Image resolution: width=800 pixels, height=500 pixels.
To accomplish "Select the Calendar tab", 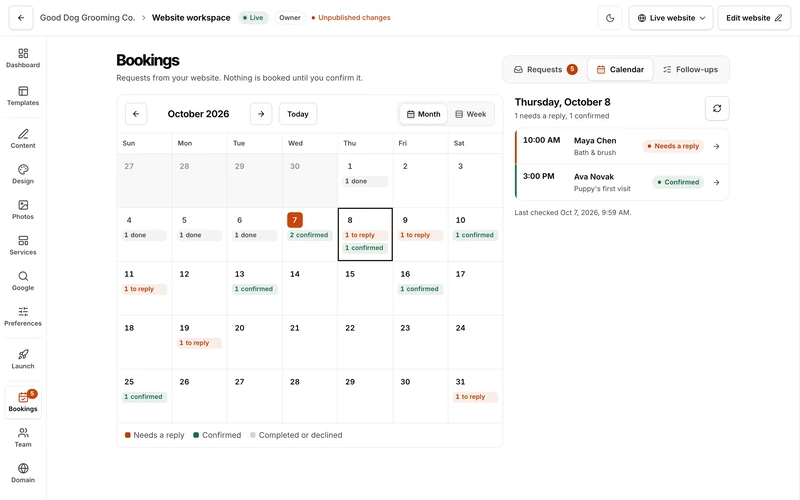I will pos(620,69).
